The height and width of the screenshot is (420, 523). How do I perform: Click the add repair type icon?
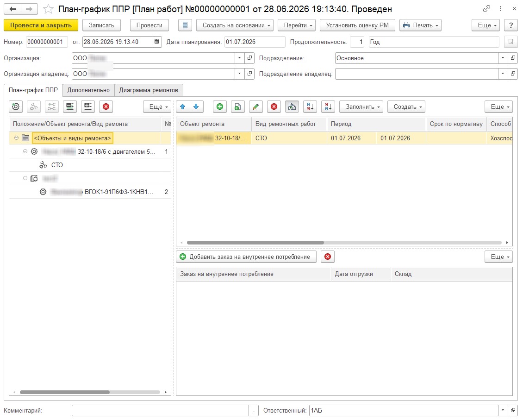click(34, 107)
